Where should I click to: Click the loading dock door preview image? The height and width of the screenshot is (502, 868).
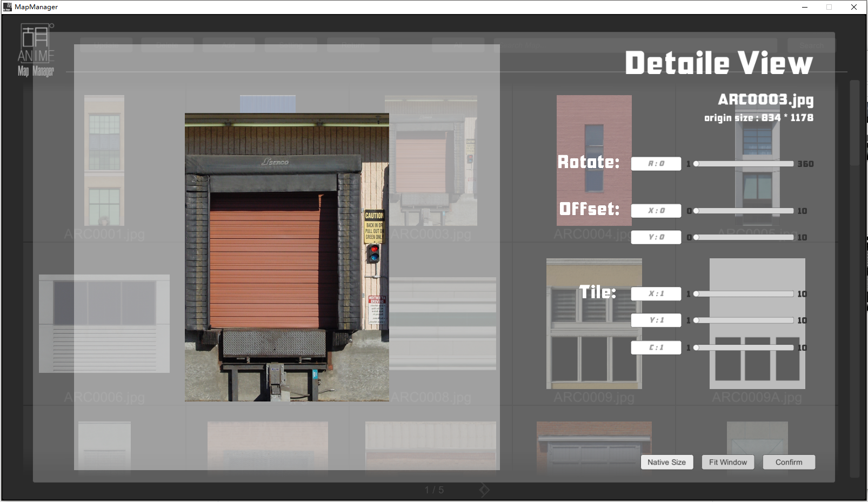click(x=287, y=257)
